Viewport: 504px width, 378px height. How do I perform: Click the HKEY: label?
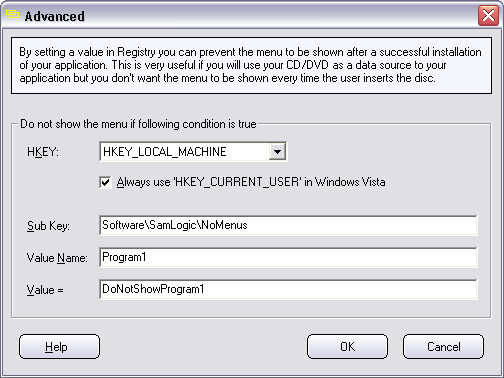click(43, 152)
